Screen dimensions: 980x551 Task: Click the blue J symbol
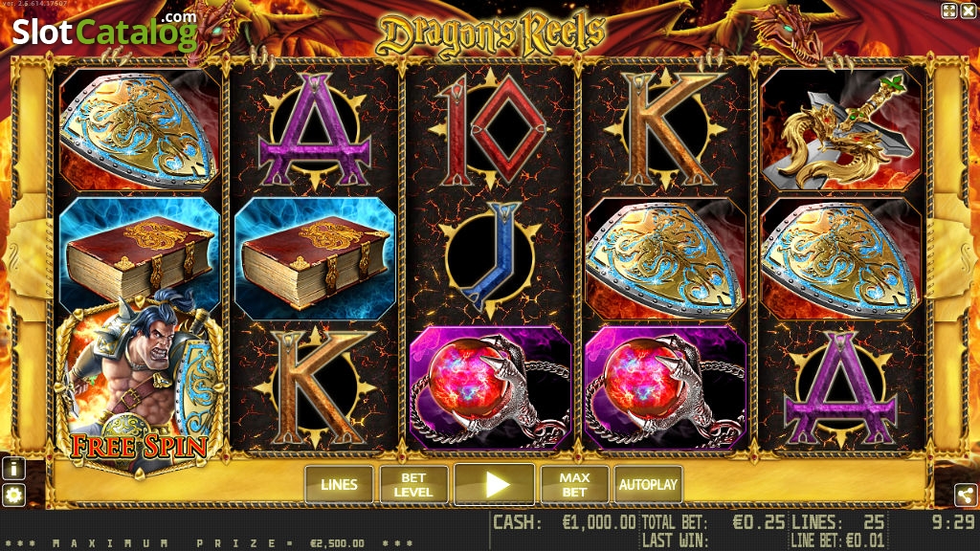click(490, 257)
